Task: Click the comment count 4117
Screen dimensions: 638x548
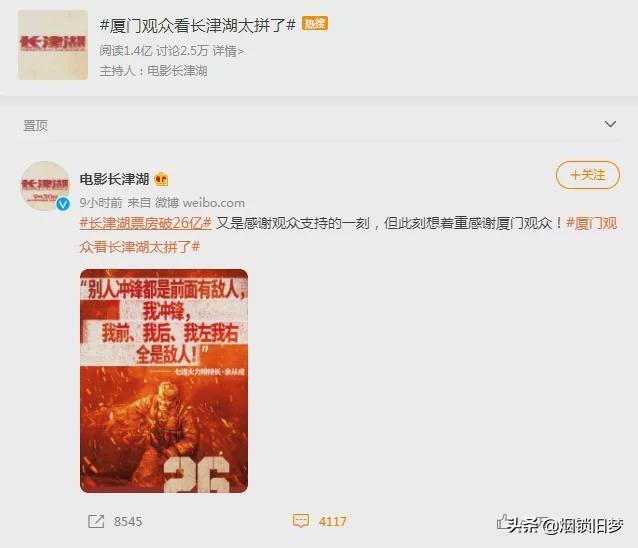Action: [333, 522]
